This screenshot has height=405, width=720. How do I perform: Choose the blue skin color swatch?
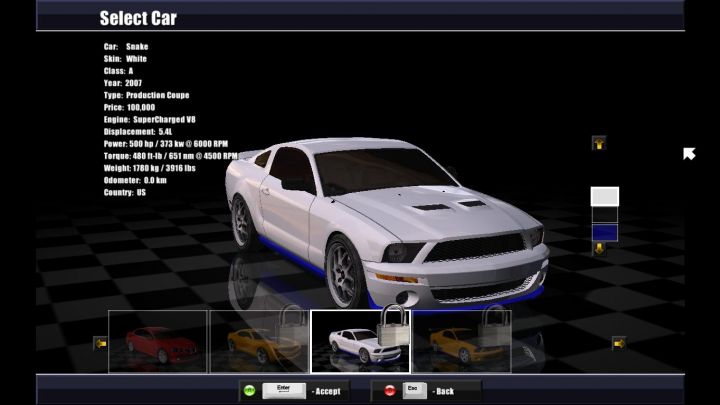[x=604, y=233]
